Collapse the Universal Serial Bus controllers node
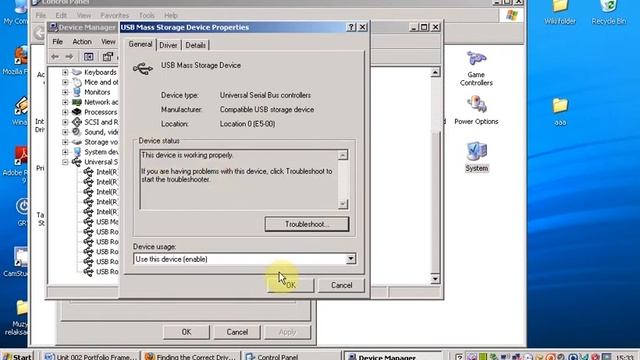Image resolution: width=640 pixels, height=360 pixels. pyautogui.click(x=65, y=162)
